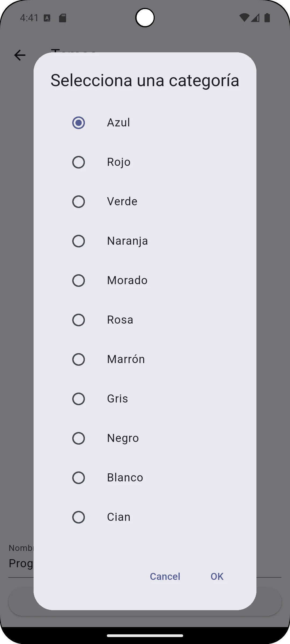Confirm selection with OK button
The image size is (290, 644).
pyautogui.click(x=217, y=576)
